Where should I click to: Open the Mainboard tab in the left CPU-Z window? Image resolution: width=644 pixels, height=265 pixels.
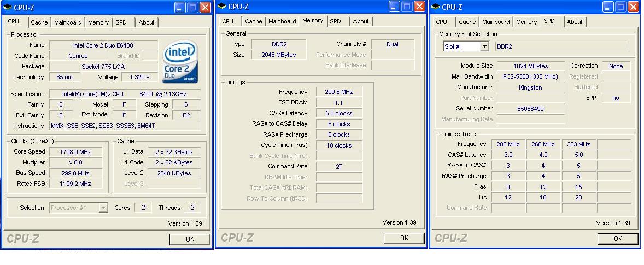[68, 22]
